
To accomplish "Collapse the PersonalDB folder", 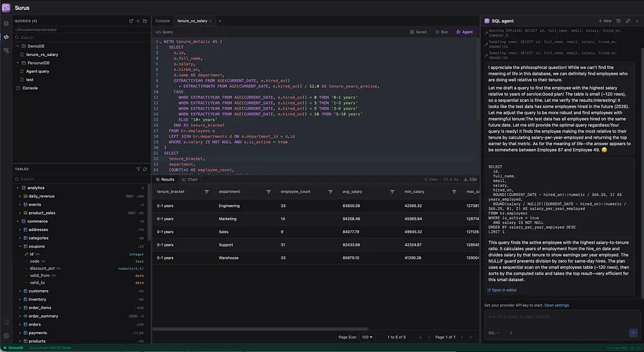I will (x=17, y=63).
